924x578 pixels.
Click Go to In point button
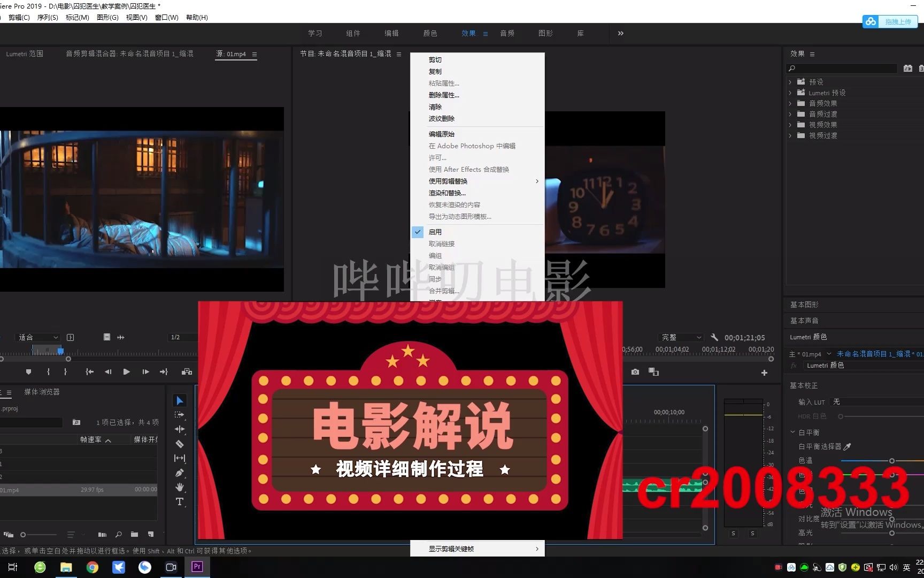89,371
